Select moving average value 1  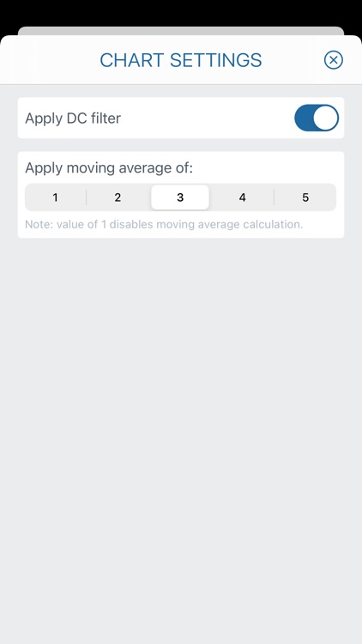click(56, 197)
